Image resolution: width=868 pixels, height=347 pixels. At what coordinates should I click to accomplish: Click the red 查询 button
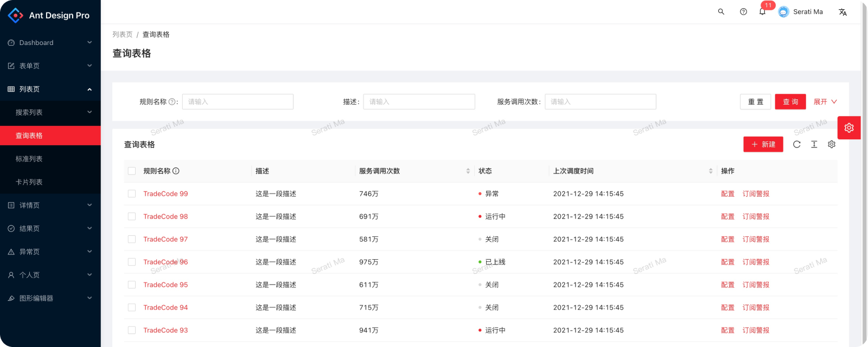click(790, 102)
